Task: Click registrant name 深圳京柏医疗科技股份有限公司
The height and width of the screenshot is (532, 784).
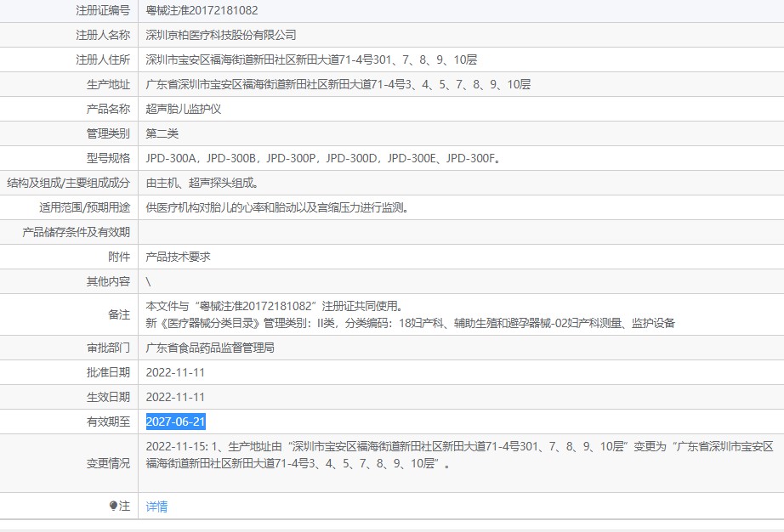Action: 221,35
